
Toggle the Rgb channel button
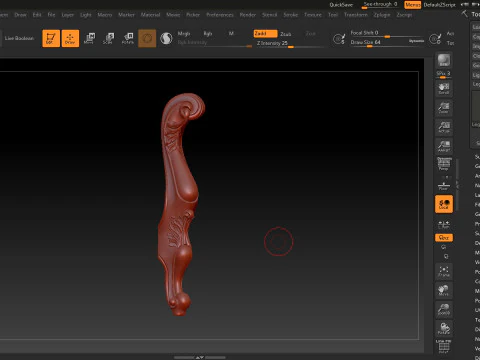pyautogui.click(x=208, y=34)
